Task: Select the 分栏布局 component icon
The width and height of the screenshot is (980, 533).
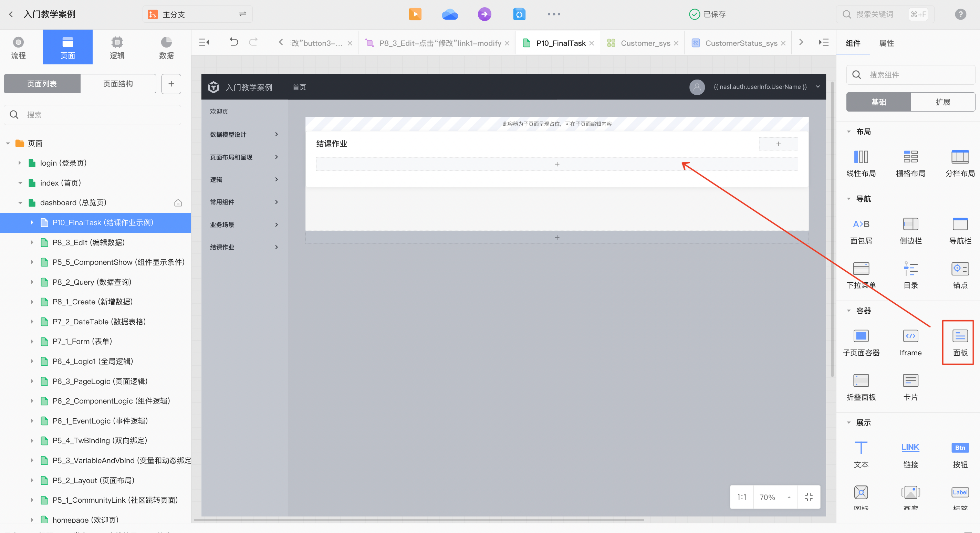Action: [x=960, y=157]
